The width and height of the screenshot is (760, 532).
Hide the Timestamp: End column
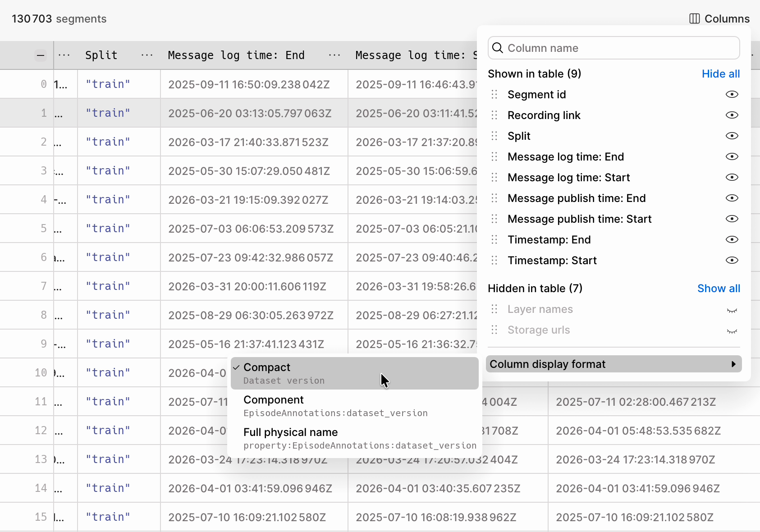pyautogui.click(x=732, y=239)
